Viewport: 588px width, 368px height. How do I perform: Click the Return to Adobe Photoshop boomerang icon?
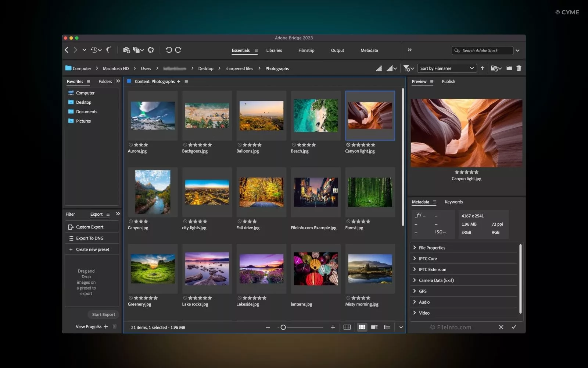(108, 50)
